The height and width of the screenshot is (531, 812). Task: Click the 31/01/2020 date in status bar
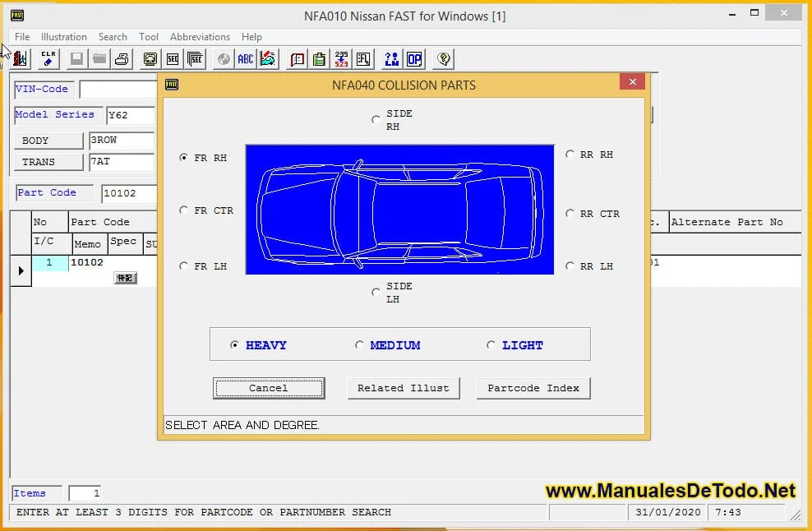(x=668, y=512)
